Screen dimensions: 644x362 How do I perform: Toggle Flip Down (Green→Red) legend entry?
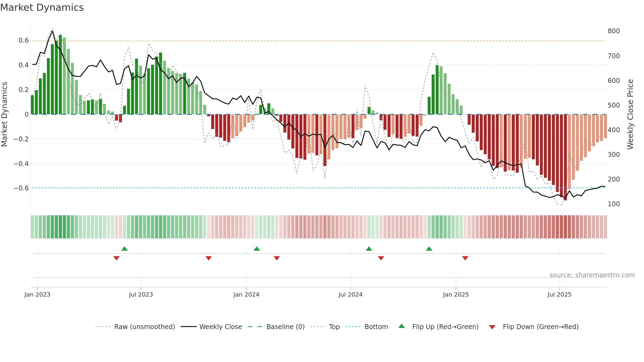tap(534, 327)
